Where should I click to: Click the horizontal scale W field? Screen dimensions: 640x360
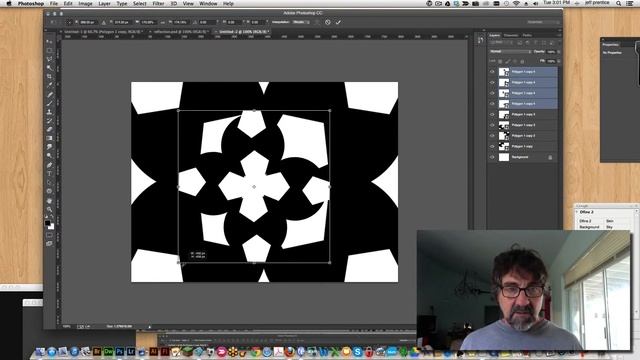(x=147, y=22)
